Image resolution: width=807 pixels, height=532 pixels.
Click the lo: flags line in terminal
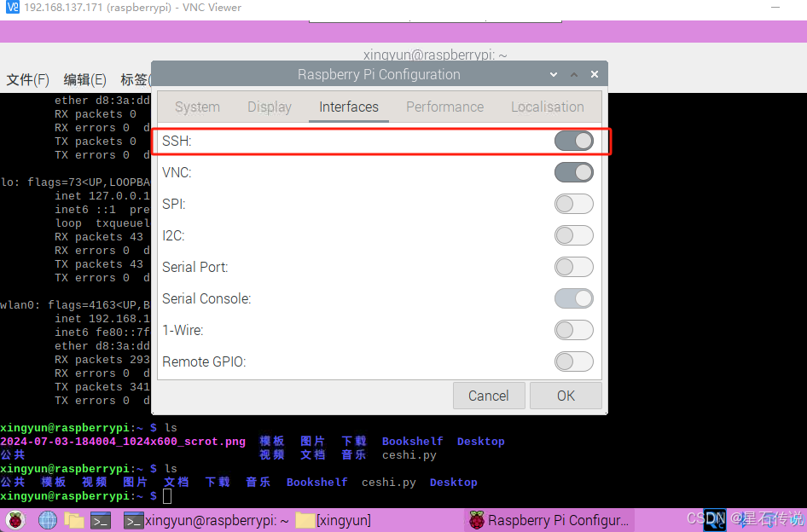coord(75,182)
